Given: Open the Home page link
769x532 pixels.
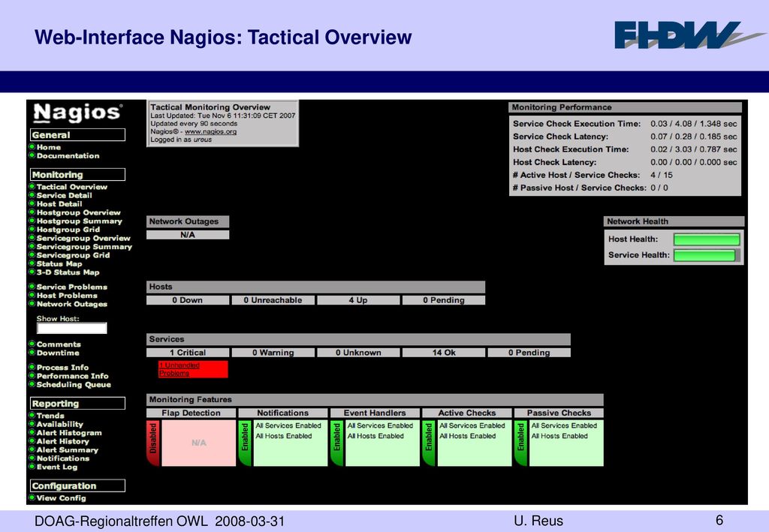Looking at the screenshot, I should pyautogui.click(x=49, y=147).
